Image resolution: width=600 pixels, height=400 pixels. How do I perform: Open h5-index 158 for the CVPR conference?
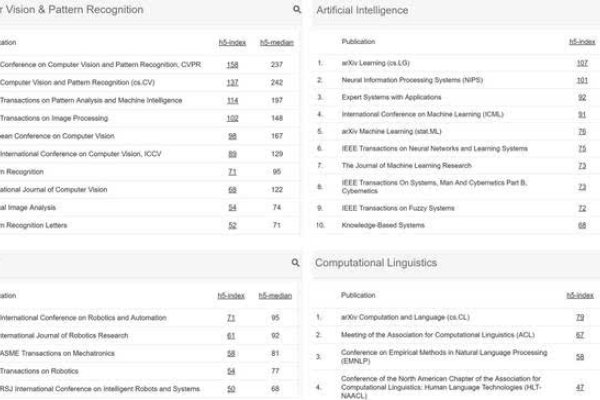(x=232, y=63)
